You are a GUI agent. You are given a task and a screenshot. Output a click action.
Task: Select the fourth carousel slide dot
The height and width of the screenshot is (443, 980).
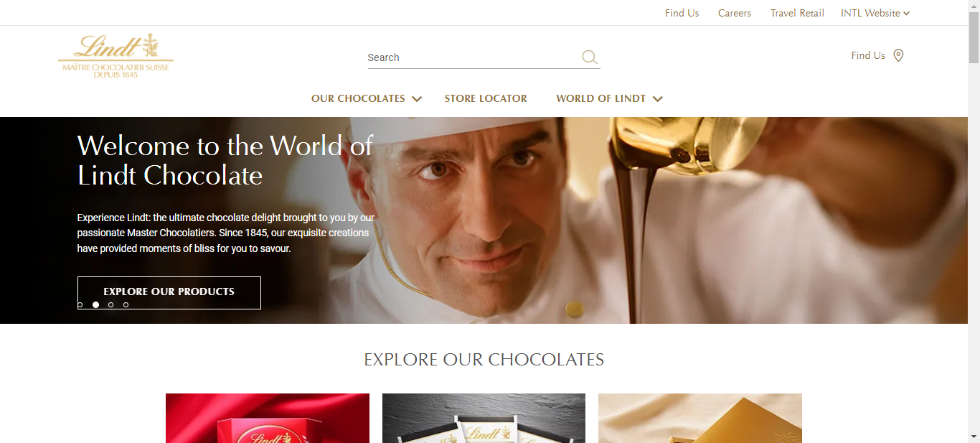pos(126,305)
